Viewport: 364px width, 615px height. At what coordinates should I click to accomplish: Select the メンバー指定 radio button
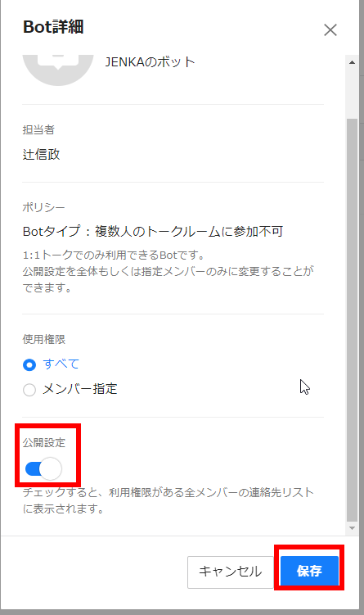click(29, 390)
